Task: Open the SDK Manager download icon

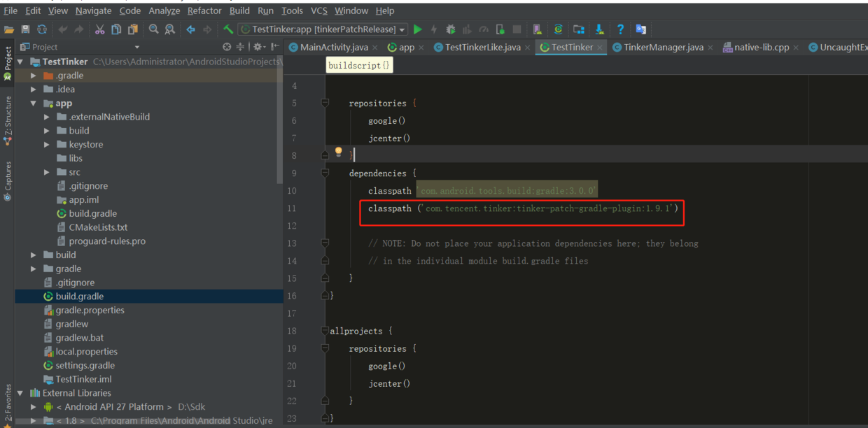Action: coord(599,29)
